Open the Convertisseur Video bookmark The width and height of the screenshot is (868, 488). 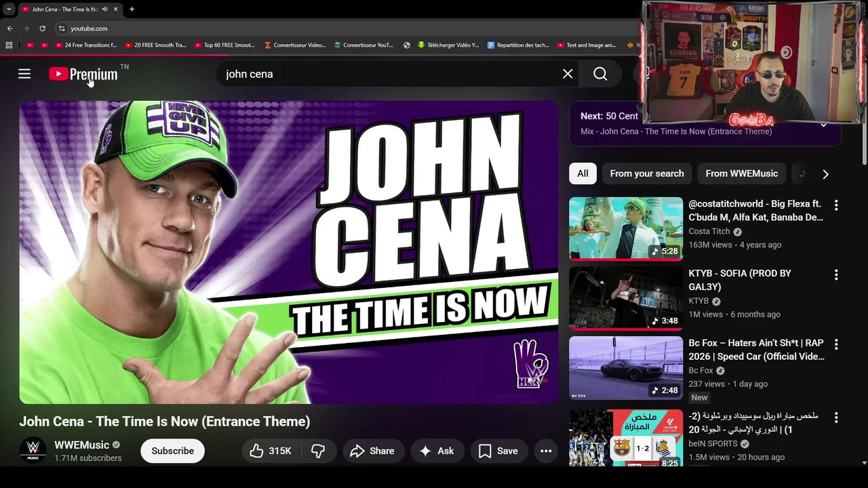(x=295, y=45)
